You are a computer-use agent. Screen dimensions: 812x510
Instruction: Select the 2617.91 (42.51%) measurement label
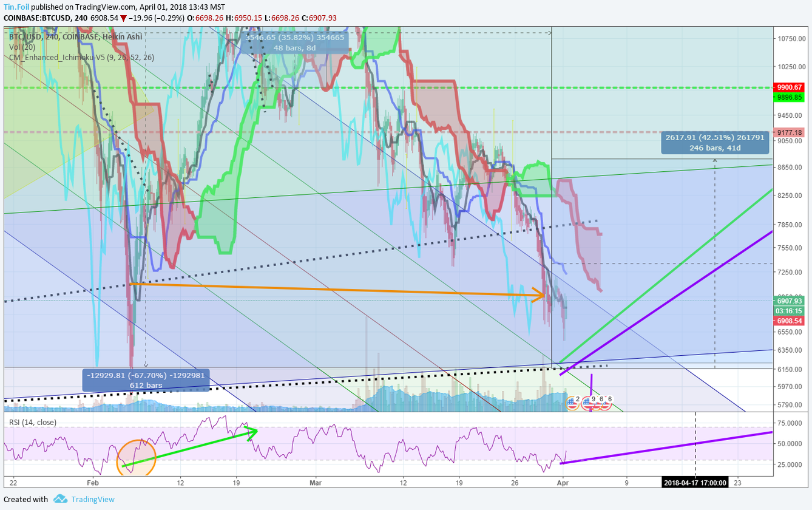(716, 143)
